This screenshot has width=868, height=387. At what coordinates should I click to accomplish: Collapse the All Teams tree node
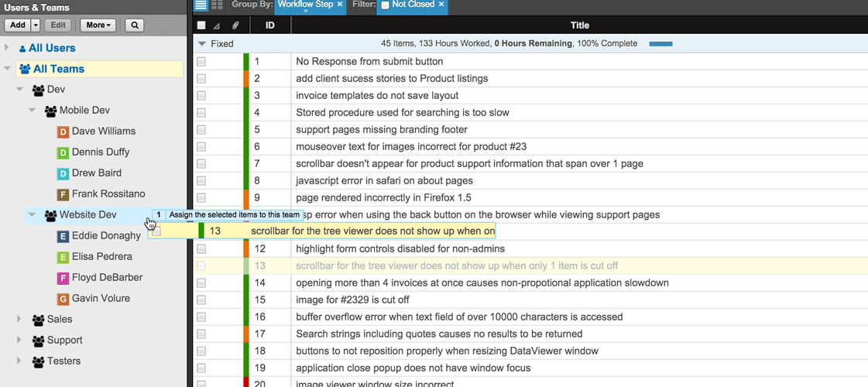point(7,69)
